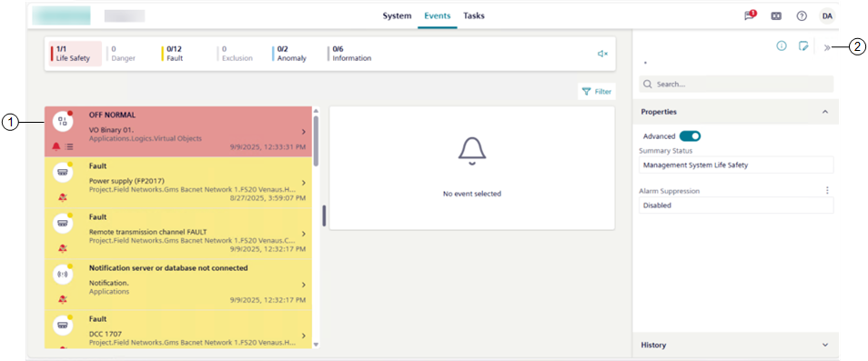The height and width of the screenshot is (361, 868).
Task: Click bell icon under Remote transmission channel FAULT
Action: point(63,248)
